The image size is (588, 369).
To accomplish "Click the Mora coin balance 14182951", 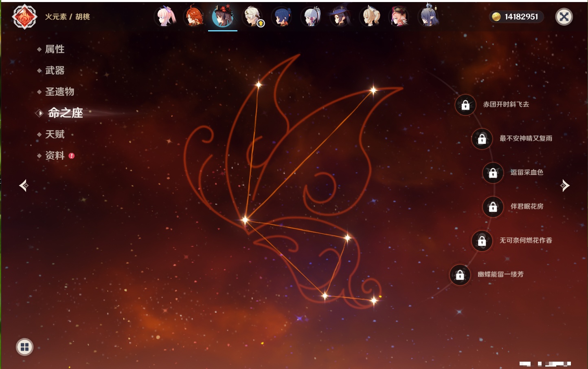I will coord(516,17).
